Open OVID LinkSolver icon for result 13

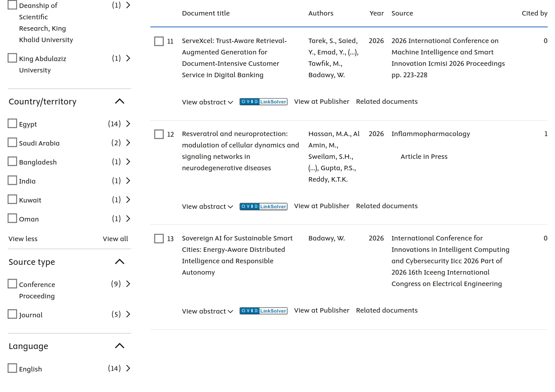point(263,311)
